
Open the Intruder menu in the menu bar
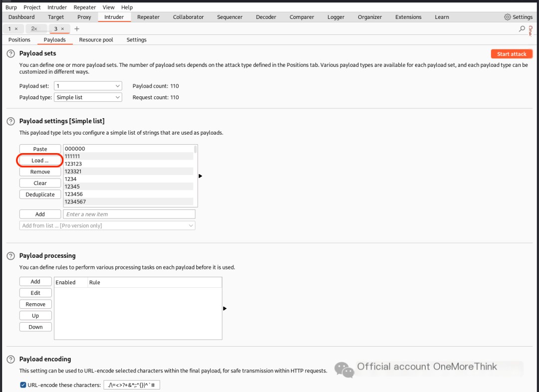(57, 7)
